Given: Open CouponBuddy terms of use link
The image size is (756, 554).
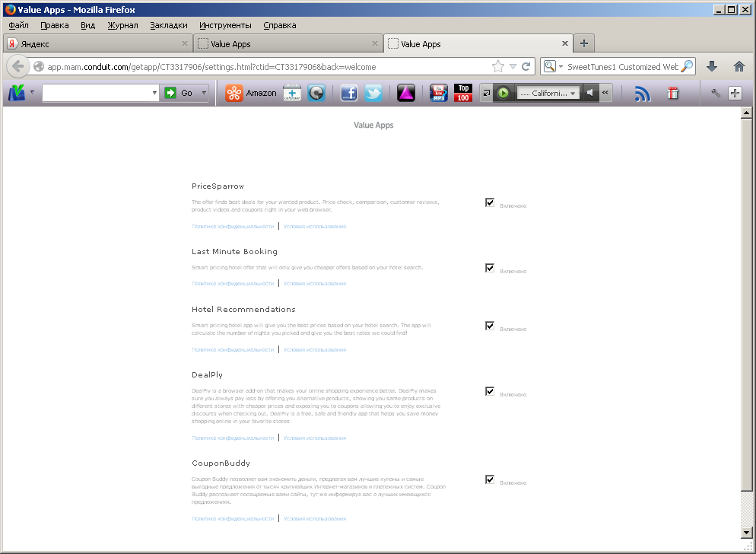Looking at the screenshot, I should (315, 518).
